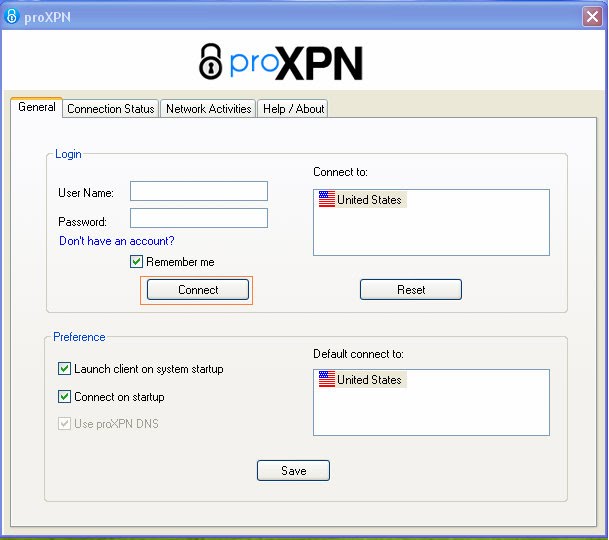Click the proXPN padlock logo banner
The width and height of the screenshot is (609, 540).
click(x=280, y=62)
